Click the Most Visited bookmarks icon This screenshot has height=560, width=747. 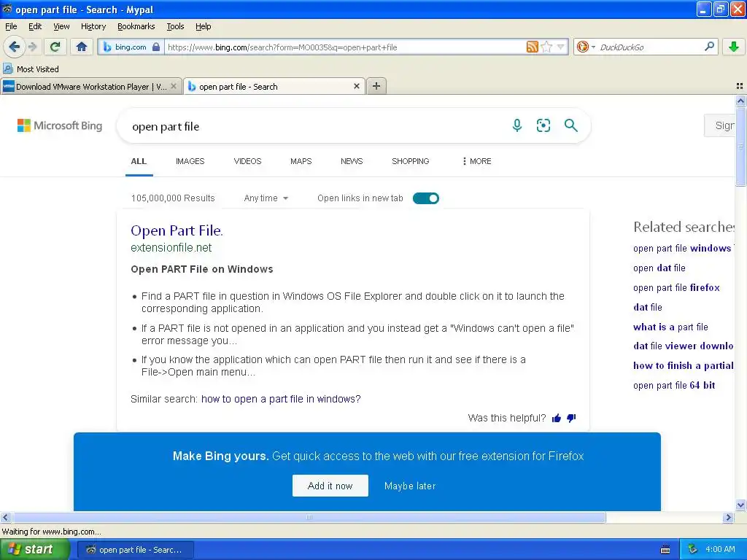click(x=7, y=69)
